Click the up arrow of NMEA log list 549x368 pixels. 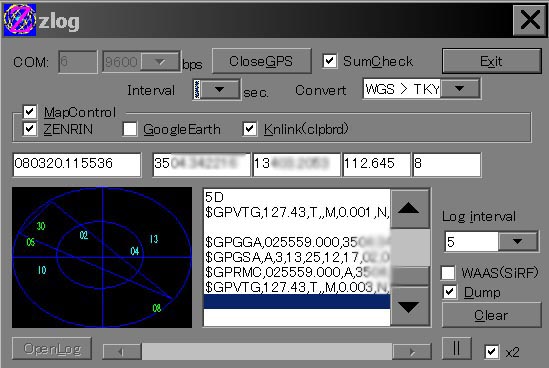coord(409,209)
